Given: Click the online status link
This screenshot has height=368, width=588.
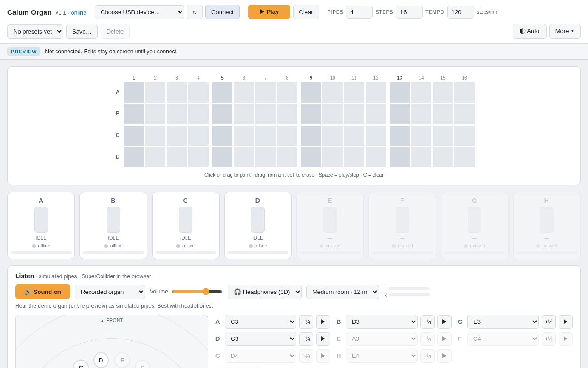Looking at the screenshot, I should tap(79, 13).
